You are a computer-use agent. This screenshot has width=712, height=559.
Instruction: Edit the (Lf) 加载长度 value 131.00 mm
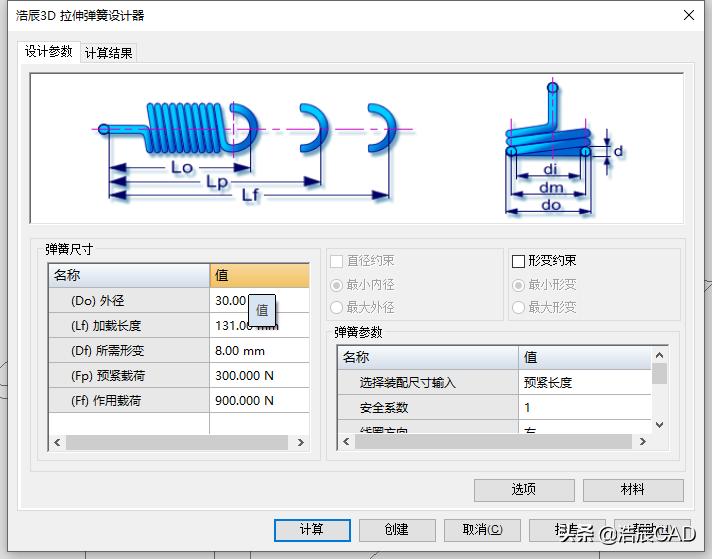[259, 326]
